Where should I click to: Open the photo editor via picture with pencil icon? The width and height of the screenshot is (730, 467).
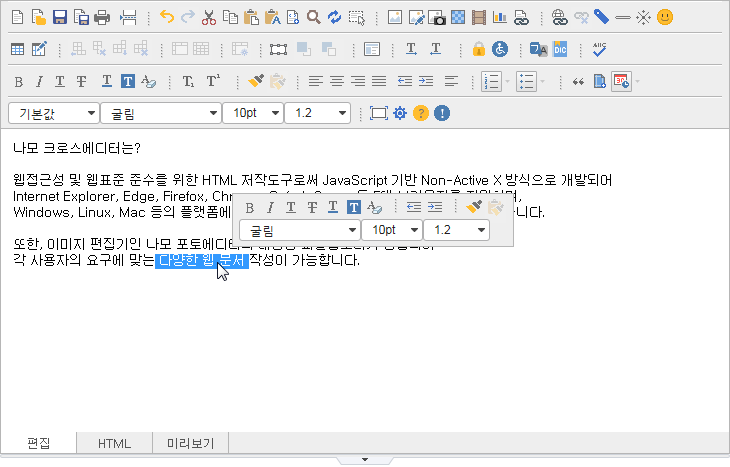[416, 18]
